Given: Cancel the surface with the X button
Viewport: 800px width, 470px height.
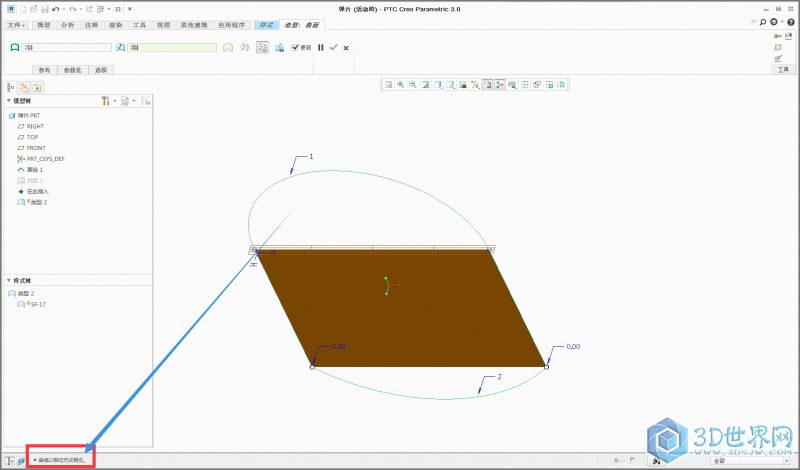Looking at the screenshot, I should pyautogui.click(x=346, y=48).
